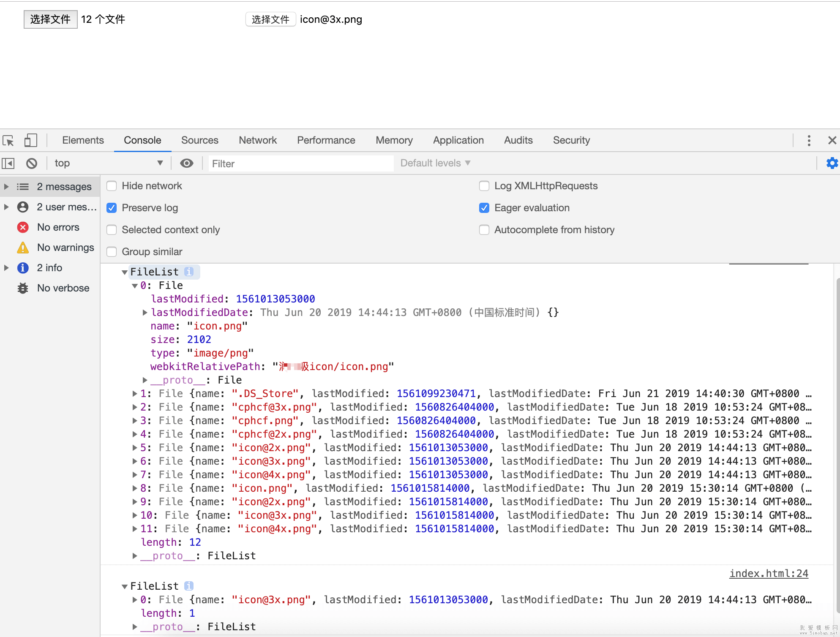Screen dimensions: 840x637
Task: Click the info badge beside first FileList
Action: point(189,272)
